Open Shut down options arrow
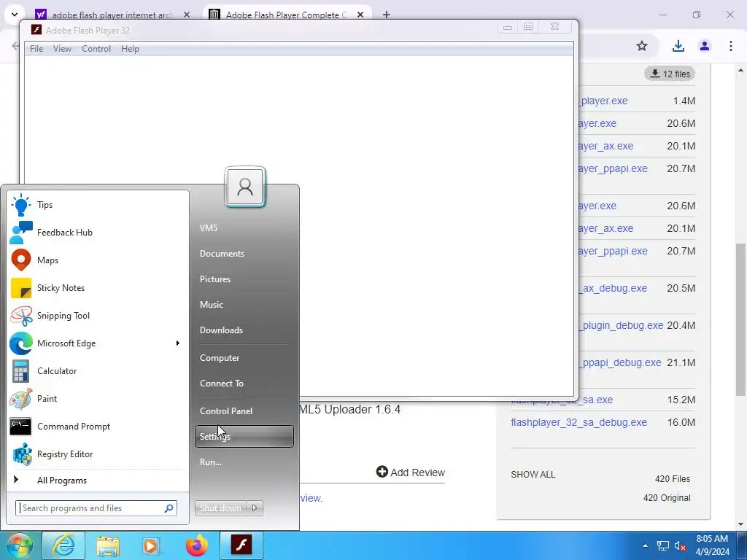The width and height of the screenshot is (747, 560). point(255,508)
